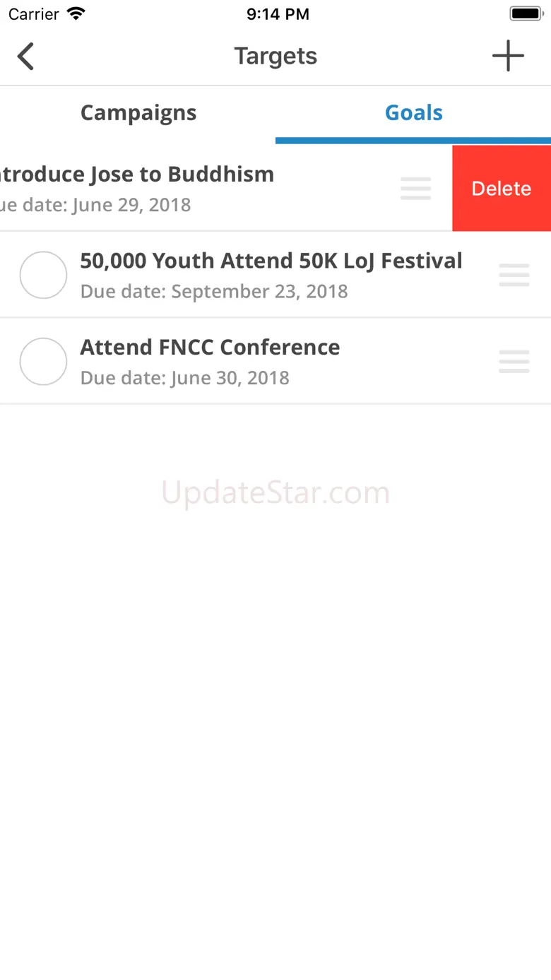Check off Attend FNCC Conference goal
The width and height of the screenshot is (551, 980).
click(x=43, y=361)
